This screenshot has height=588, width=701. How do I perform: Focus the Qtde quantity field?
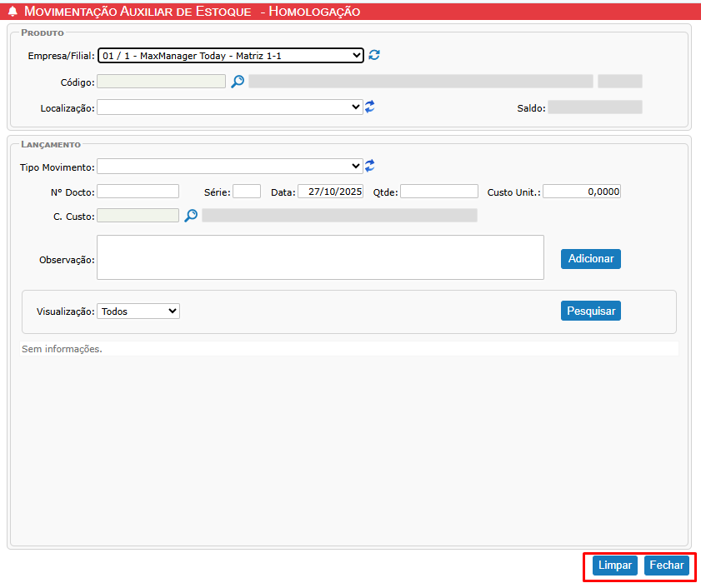point(439,192)
